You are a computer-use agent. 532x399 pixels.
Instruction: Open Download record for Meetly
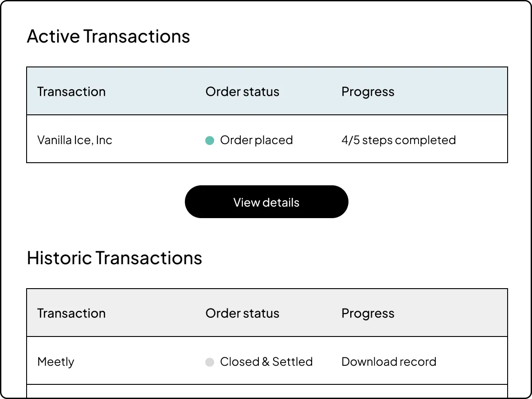coord(389,362)
